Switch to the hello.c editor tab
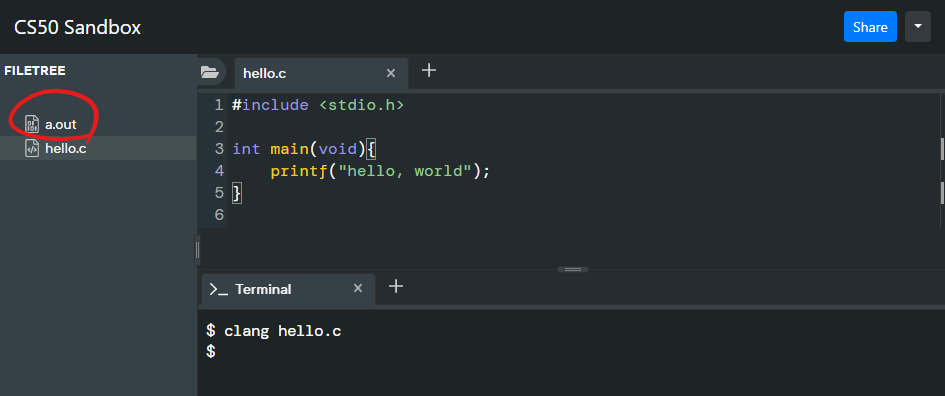Screen dimensions: 945x396 pos(265,74)
